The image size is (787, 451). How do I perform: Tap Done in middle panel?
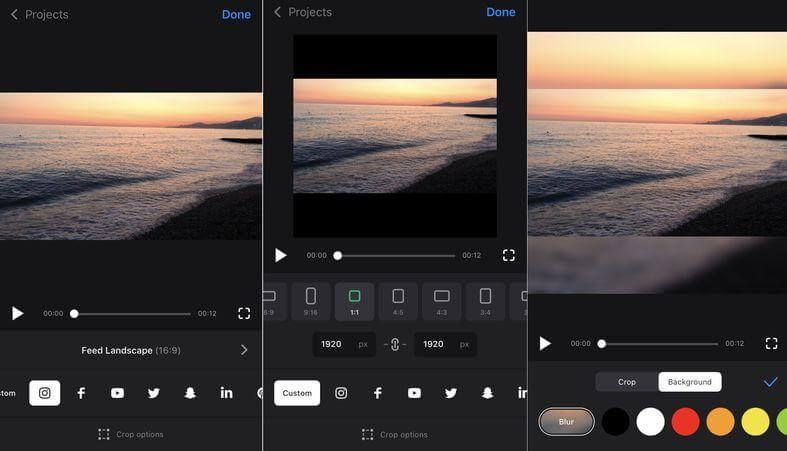[500, 12]
